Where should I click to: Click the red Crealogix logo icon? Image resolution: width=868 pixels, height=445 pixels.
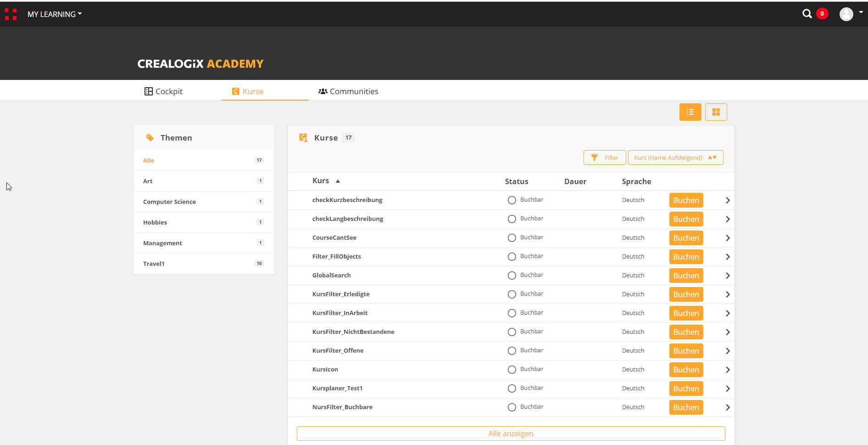(11, 14)
